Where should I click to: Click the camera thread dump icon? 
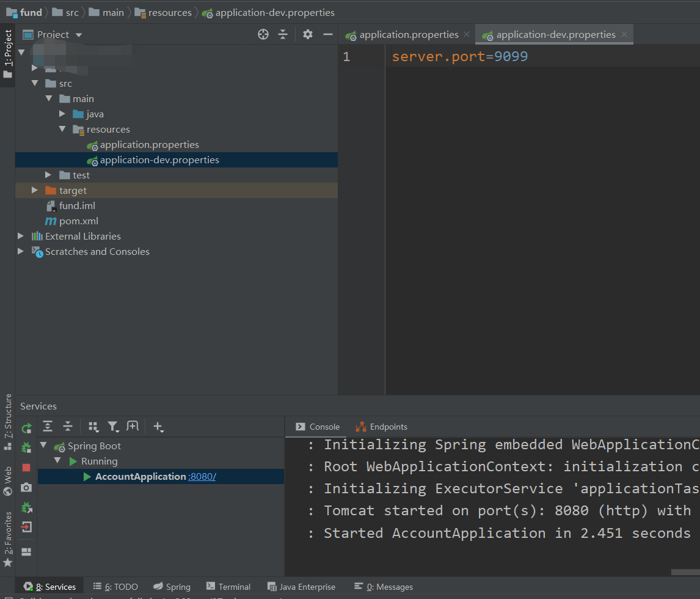click(26, 487)
